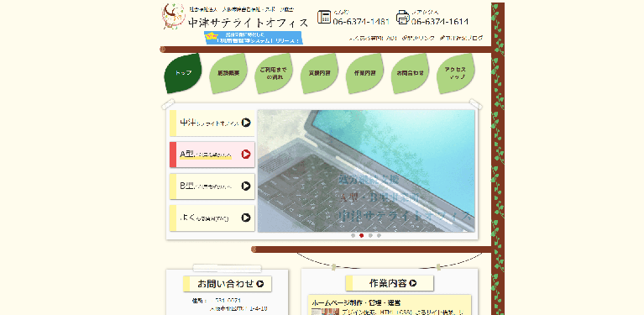Click the お問い合わせ heading button
This screenshot has height=315, width=644.
pyautogui.click(x=228, y=284)
